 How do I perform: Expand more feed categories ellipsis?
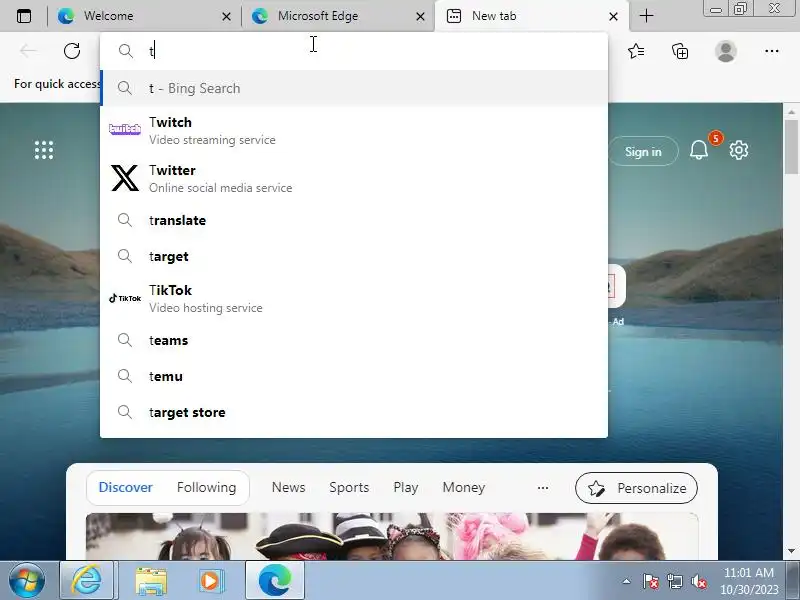pyautogui.click(x=543, y=488)
